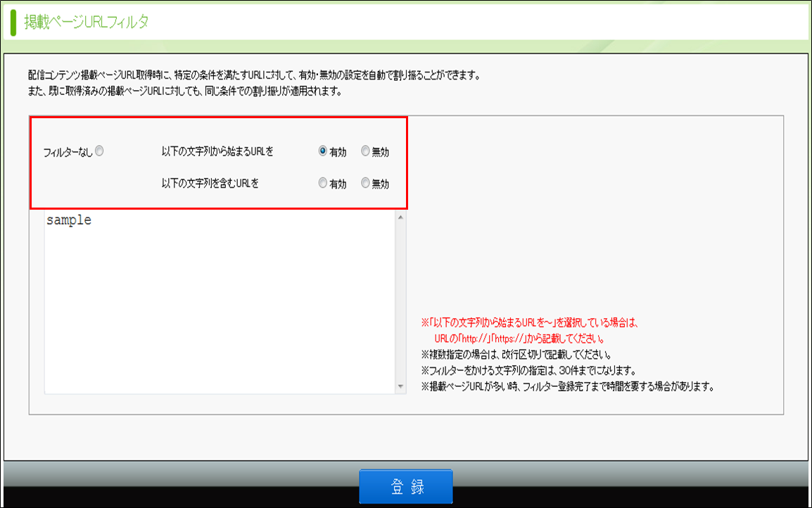
Task: Click the 掲載ページURLフィルタ heading
Action: coord(87,23)
